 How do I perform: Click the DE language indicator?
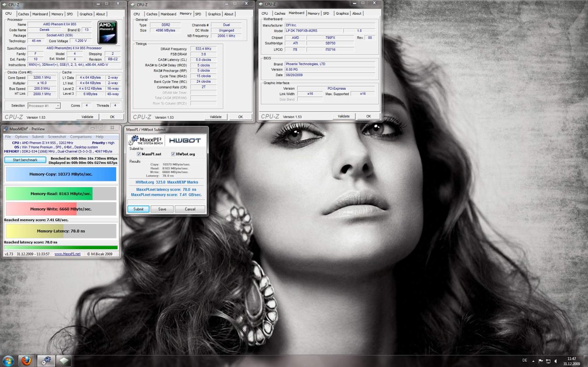pyautogui.click(x=524, y=360)
